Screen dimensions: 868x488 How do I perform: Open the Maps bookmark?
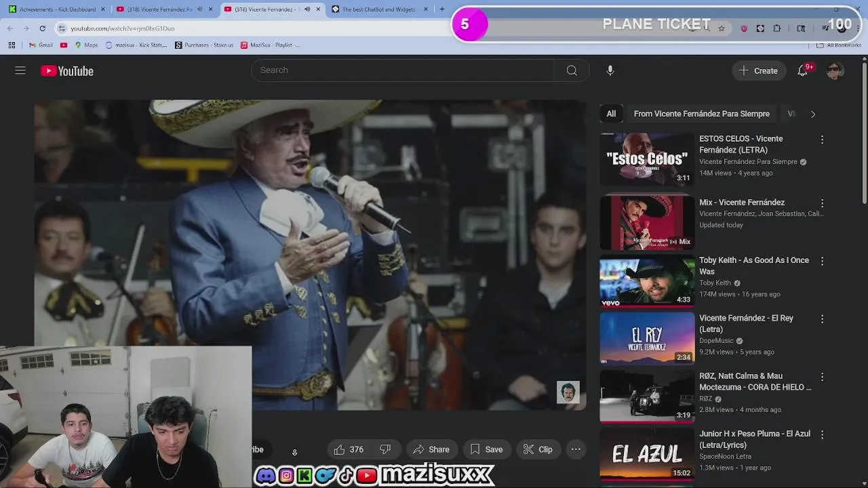86,45
